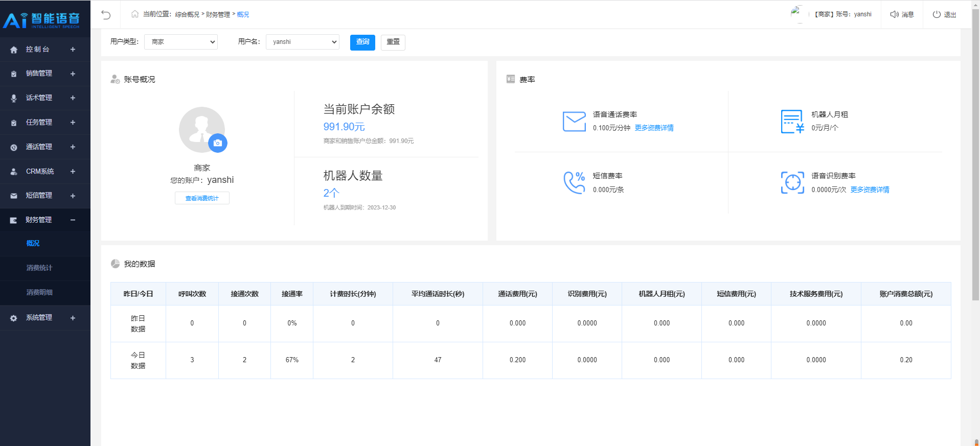Click the AI智能语音 logo
This screenshot has width=980, height=446.
41,19
